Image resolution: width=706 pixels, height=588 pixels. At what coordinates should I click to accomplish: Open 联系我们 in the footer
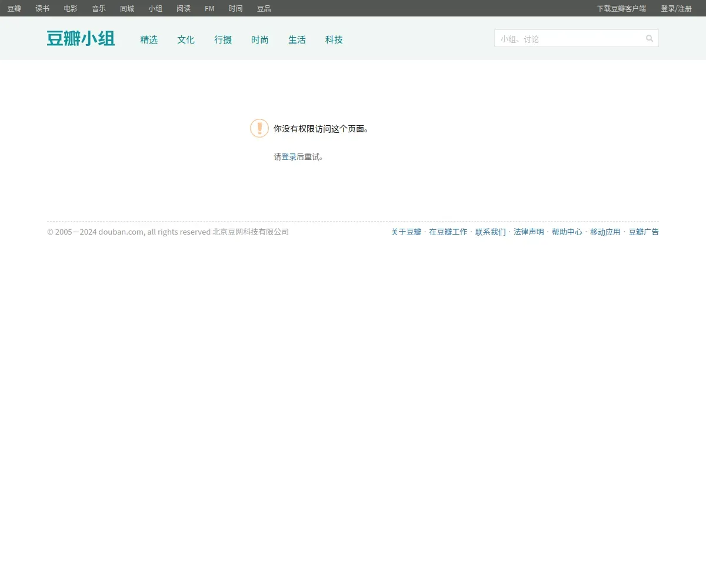[491, 232]
